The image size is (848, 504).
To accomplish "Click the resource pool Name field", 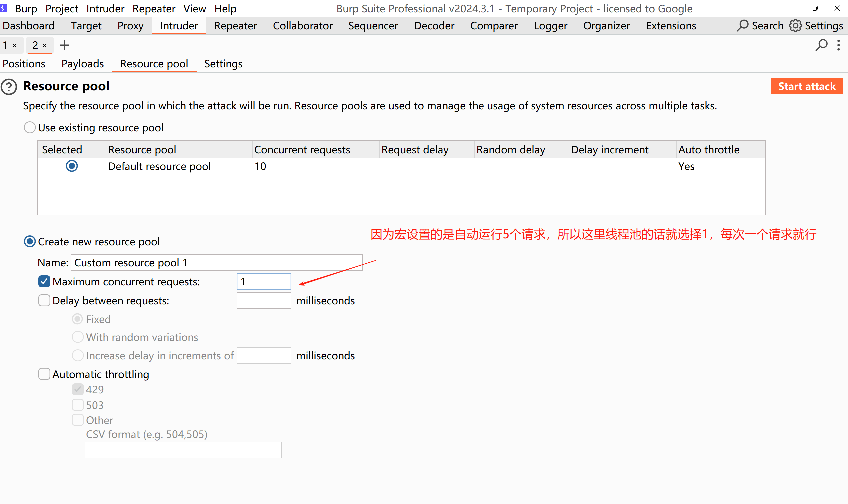I will pyautogui.click(x=216, y=263).
